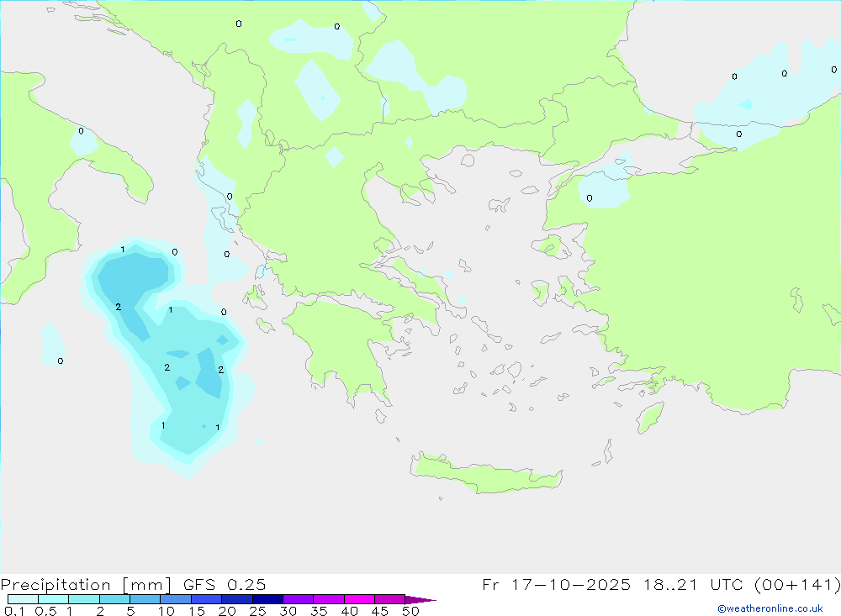The height and width of the screenshot is (616, 841).
Task: Pick the 15–20 mm legend swatch
Action: pos(206,599)
